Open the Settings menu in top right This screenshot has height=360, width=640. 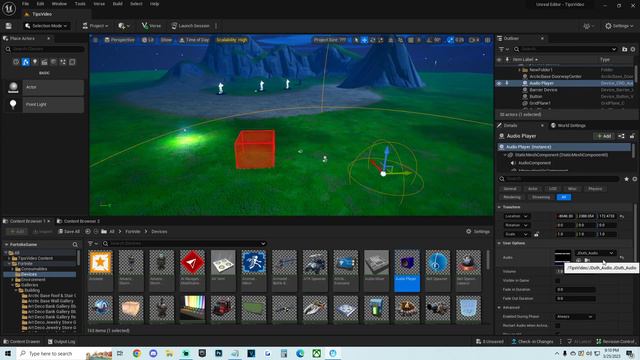click(x=619, y=26)
